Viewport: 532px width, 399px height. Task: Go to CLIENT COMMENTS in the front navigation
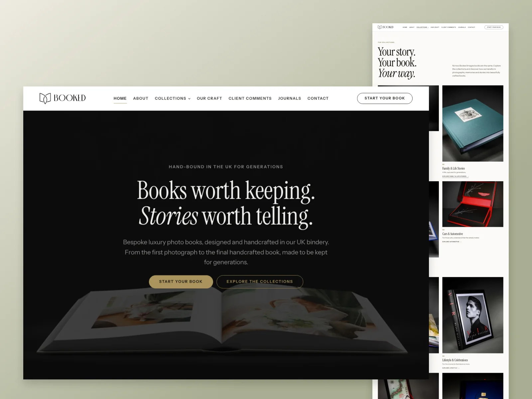point(250,98)
